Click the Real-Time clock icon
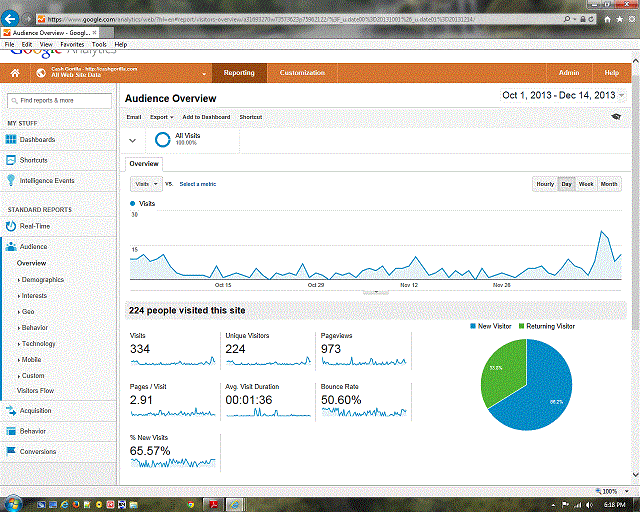 tap(11, 226)
